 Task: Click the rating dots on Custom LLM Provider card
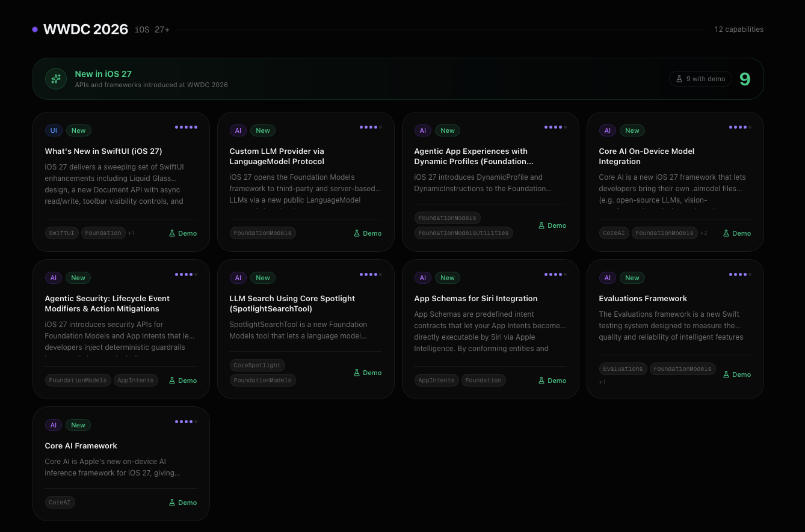click(371, 127)
